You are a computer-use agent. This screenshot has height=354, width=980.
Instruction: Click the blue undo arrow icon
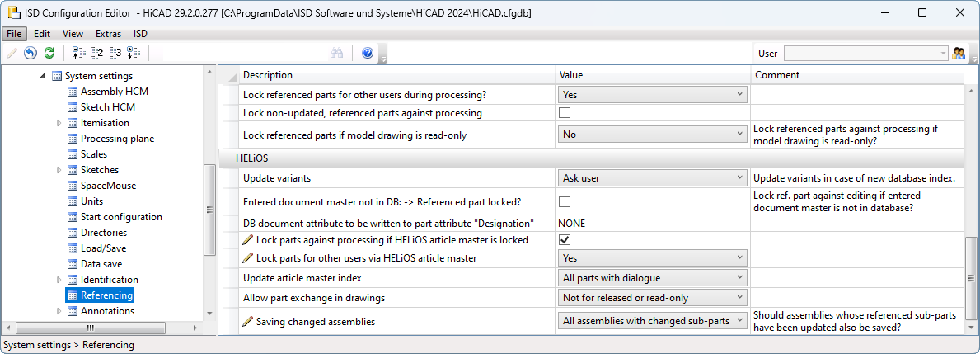30,53
